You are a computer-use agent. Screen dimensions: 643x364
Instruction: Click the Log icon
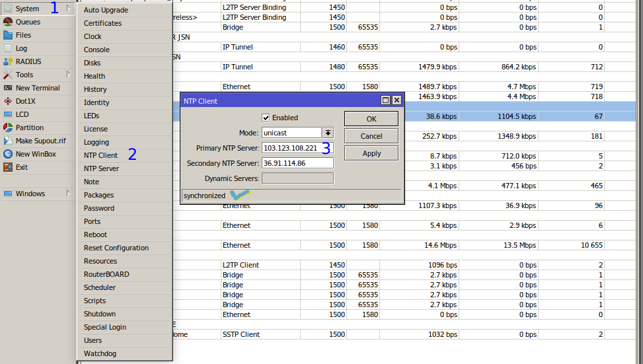[8, 48]
